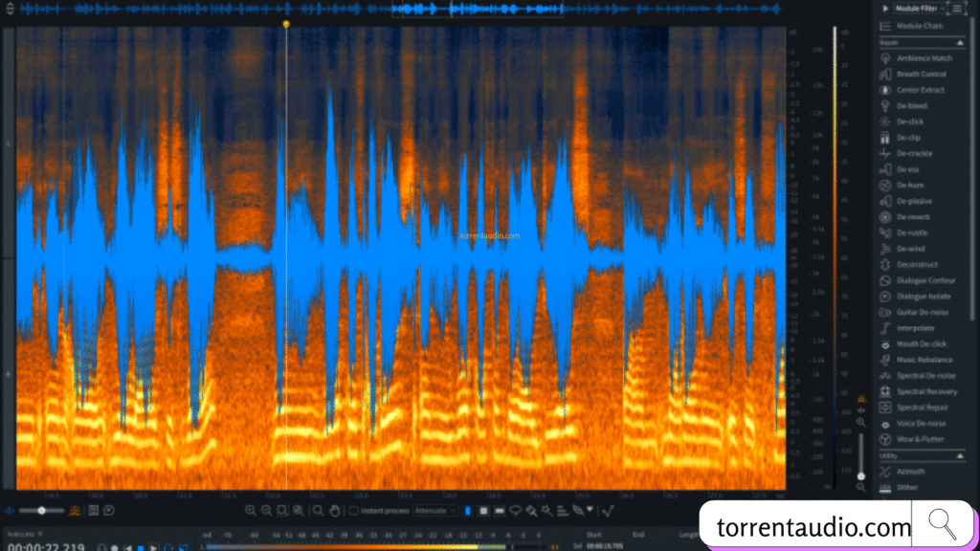Select the Zoom In magnifier tool

coord(252,511)
